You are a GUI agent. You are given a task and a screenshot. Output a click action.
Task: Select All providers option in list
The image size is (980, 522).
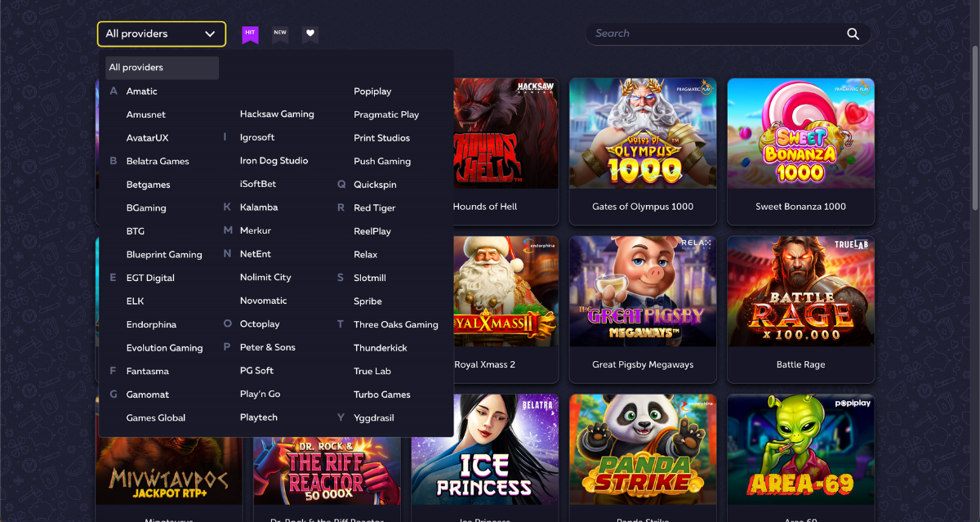click(162, 68)
